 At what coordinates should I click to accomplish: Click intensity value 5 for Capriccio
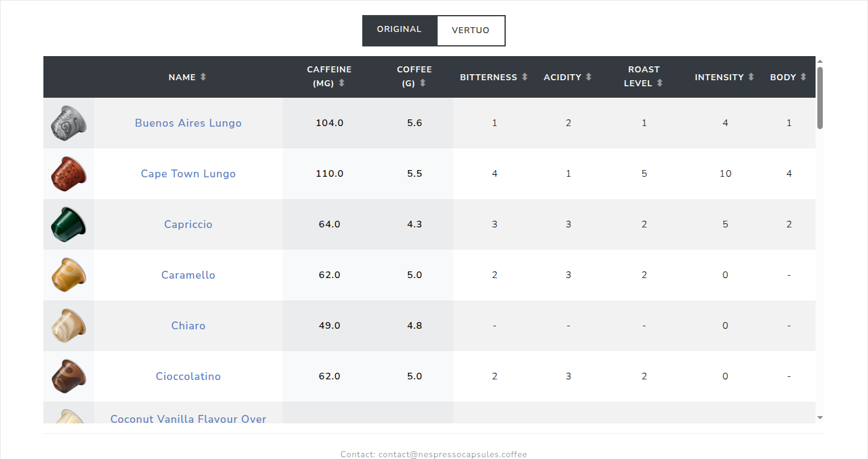[725, 224]
